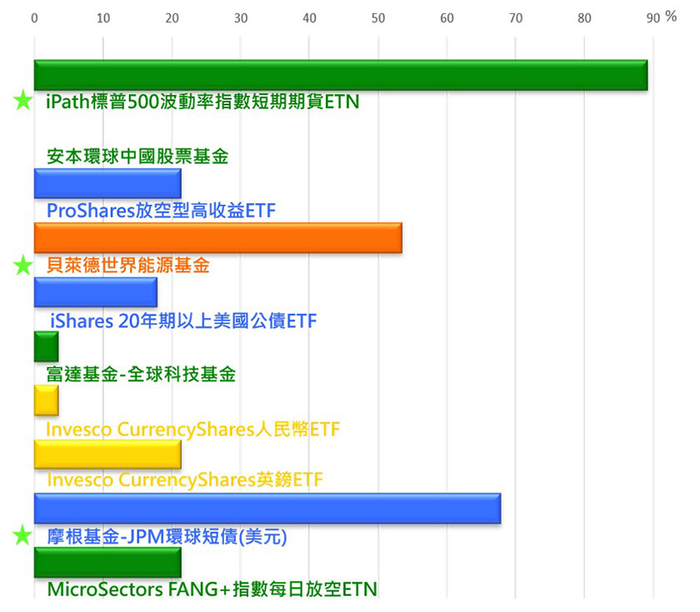Viewport: 700px width, 612px height.
Task: Click the 20 axis tick label
Action: [172, 18]
